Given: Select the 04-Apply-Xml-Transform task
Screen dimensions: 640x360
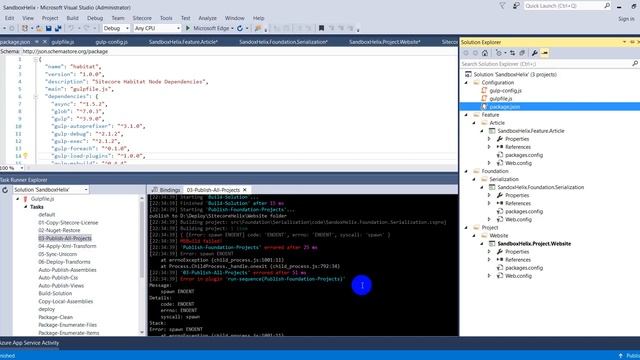Looking at the screenshot, I should (67, 246).
